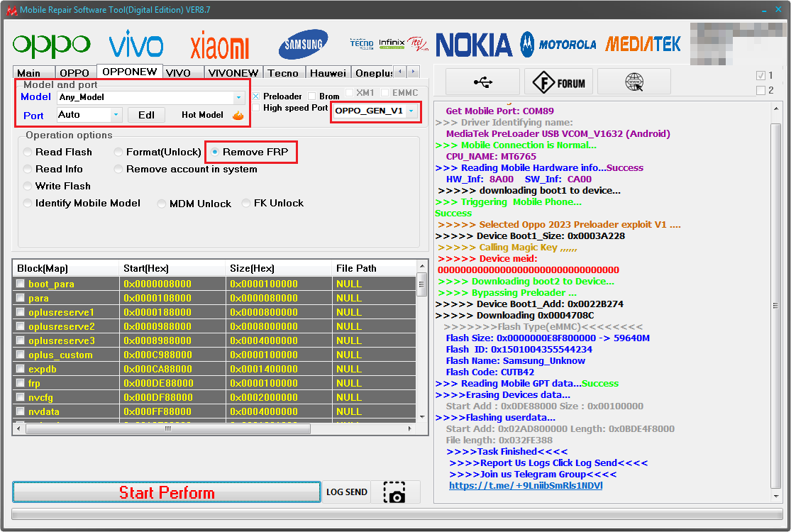Open the Telegram group link in log
Screen dimensions: 791x532
coord(526,486)
